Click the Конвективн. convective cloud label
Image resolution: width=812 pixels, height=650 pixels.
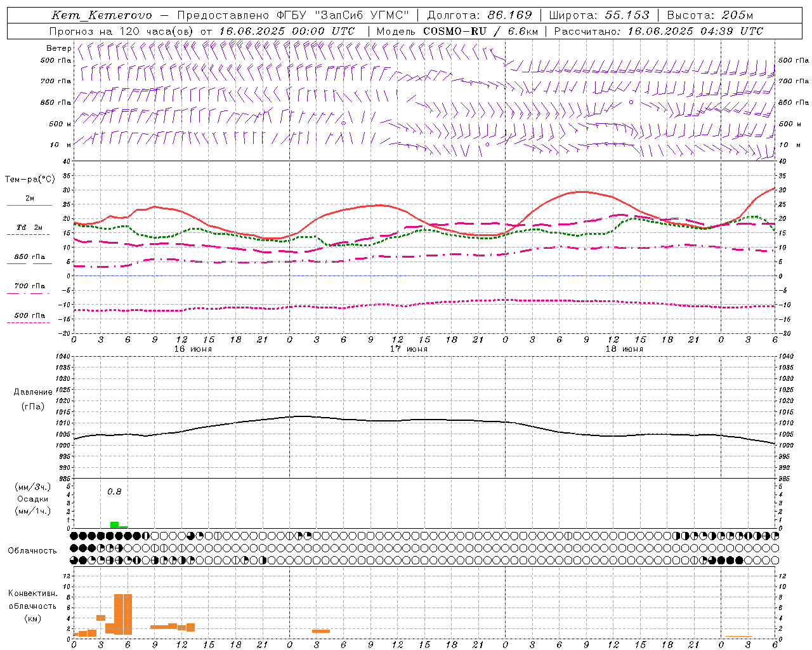click(32, 594)
